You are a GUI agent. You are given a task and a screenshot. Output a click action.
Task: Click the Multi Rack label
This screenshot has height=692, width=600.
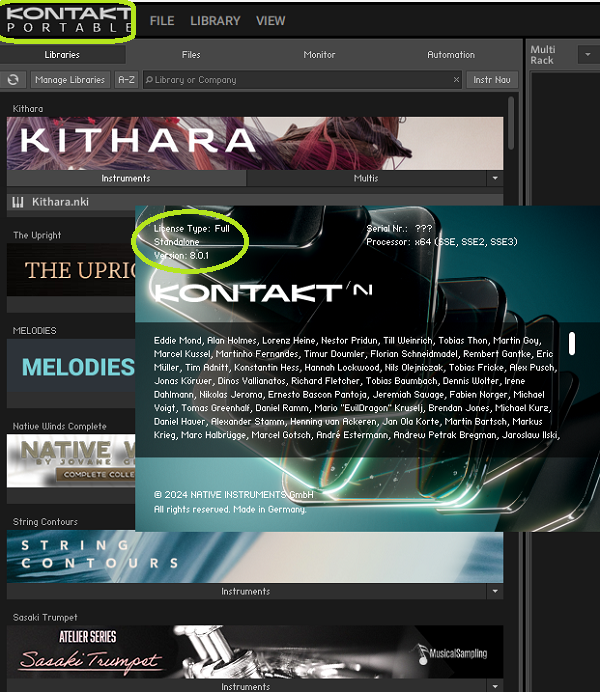click(x=543, y=55)
